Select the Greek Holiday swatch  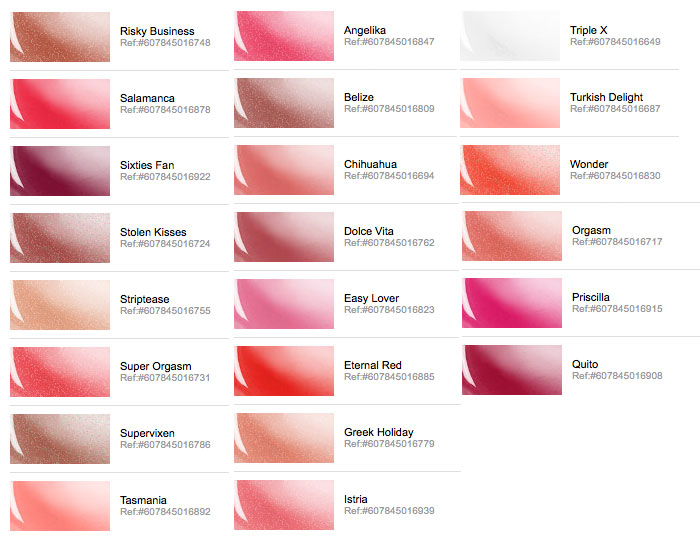coord(284,438)
